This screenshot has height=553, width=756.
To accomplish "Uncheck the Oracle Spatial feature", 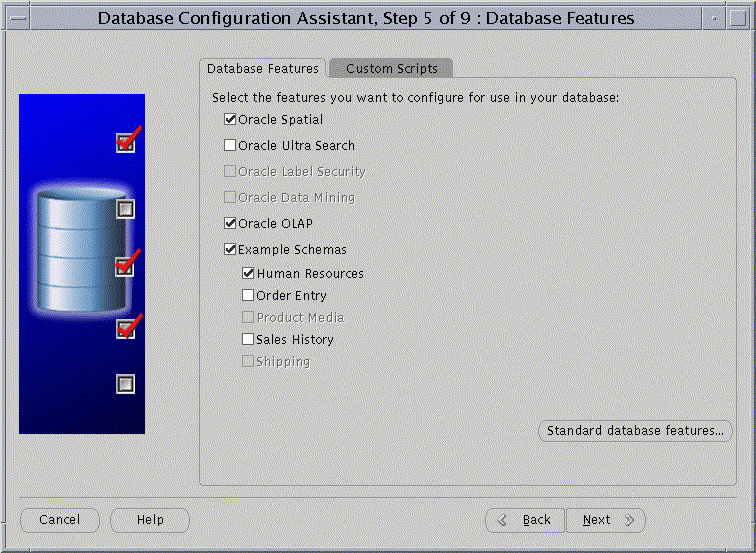I will pos(230,120).
